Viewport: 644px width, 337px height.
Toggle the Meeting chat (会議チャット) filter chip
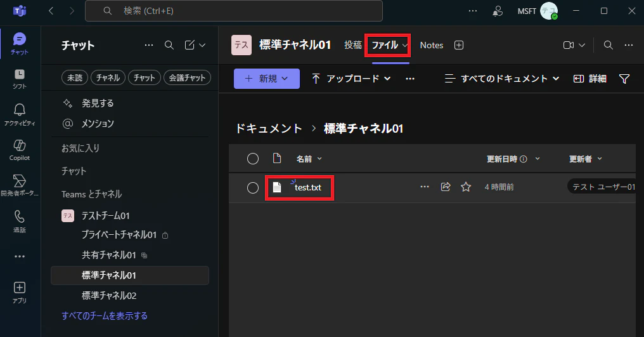point(187,77)
